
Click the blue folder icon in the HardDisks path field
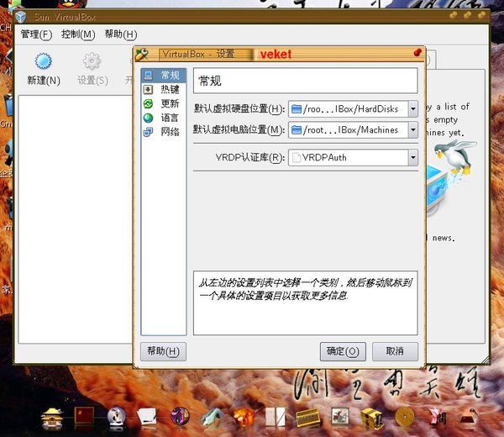(296, 109)
